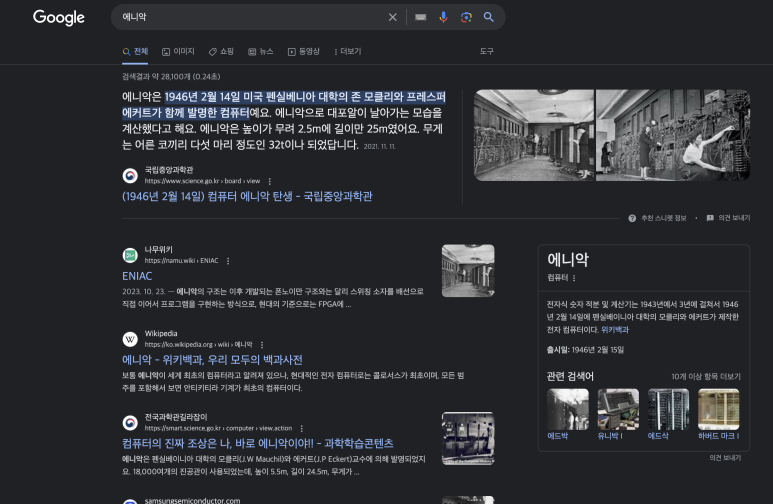Open the on-screen keyboard input tool
The height and width of the screenshot is (504, 773).
pos(421,17)
